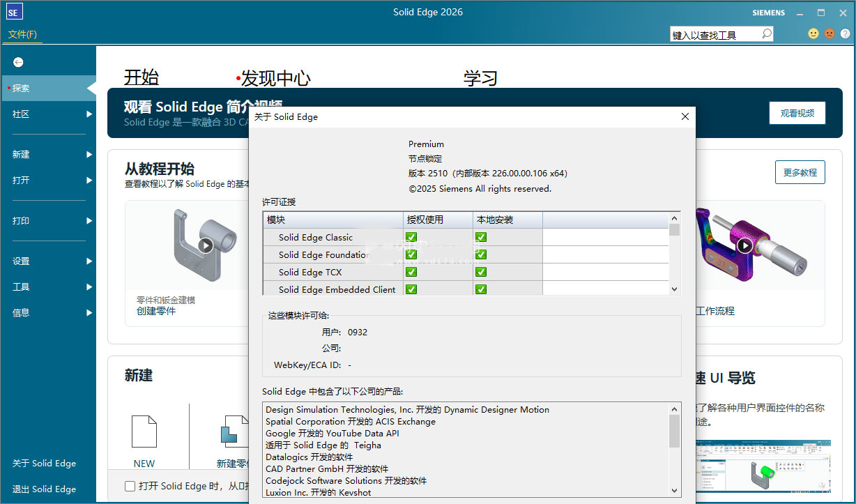
Task: Open the 文件(F) menu
Action: point(22,33)
